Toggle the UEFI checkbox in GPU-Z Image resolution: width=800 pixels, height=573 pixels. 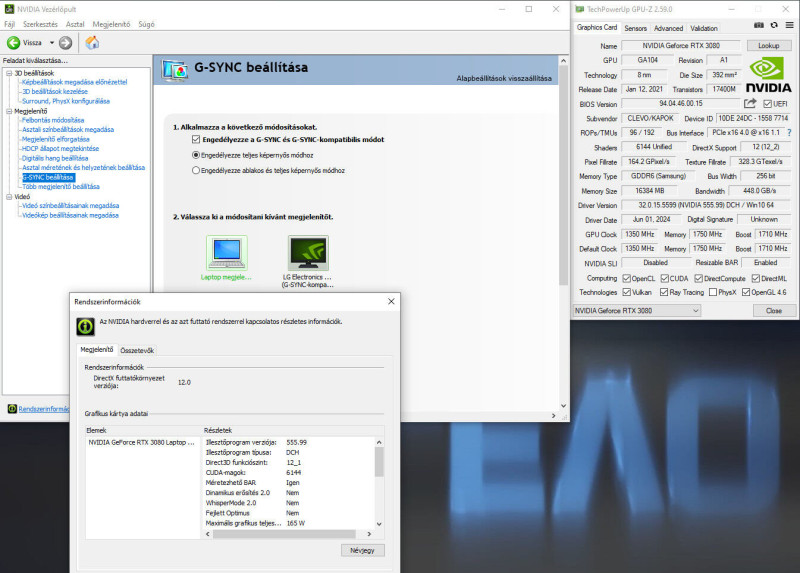click(767, 104)
